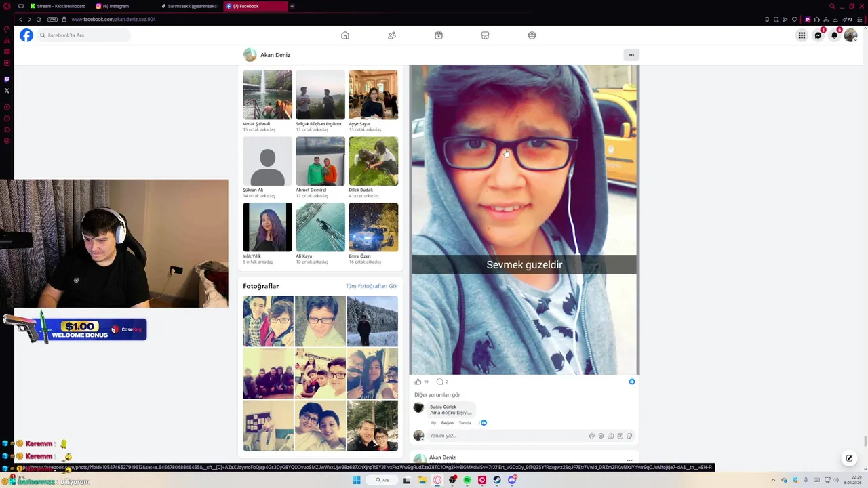
Task: Reload the Facebook page
Action: point(39,19)
